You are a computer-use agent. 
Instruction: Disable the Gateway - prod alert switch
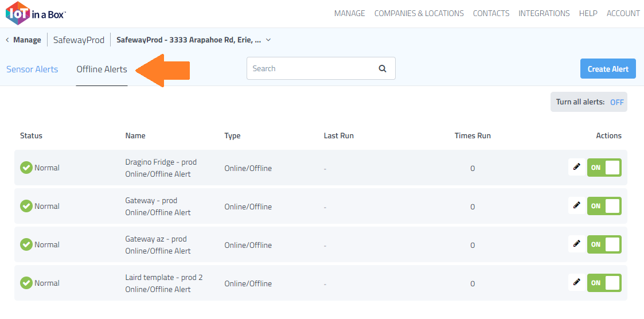tap(604, 206)
